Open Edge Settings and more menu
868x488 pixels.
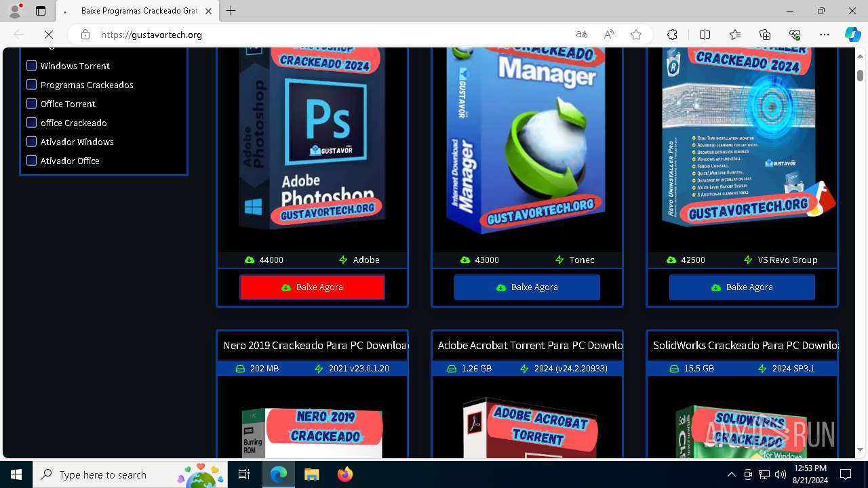(x=825, y=35)
